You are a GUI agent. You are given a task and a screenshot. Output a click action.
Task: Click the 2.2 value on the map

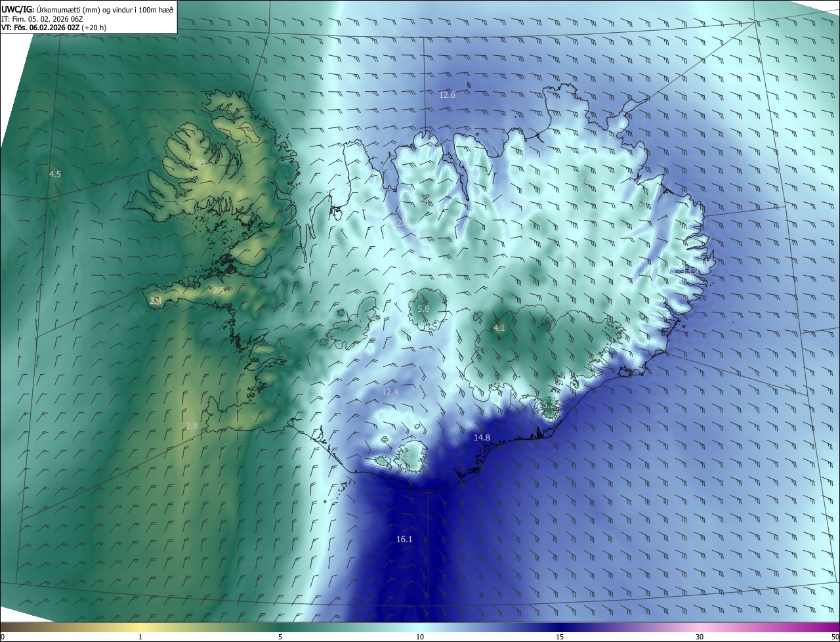[201, 163]
